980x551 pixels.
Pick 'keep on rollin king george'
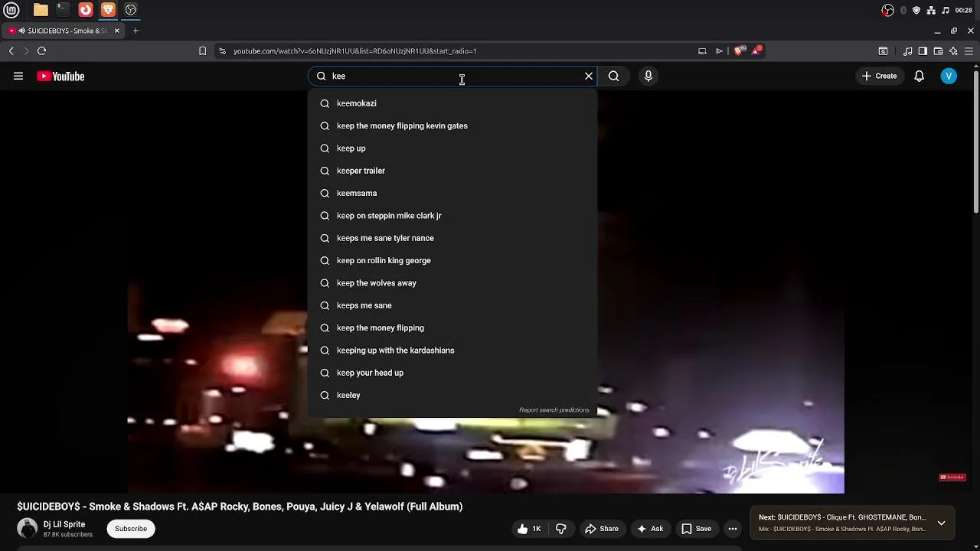452,260
